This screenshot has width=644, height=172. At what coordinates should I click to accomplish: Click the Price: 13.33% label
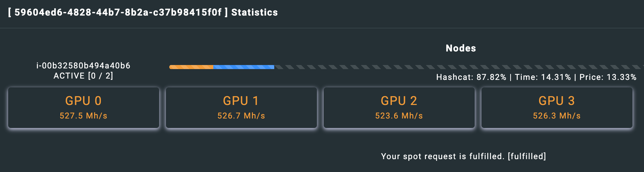(x=608, y=77)
